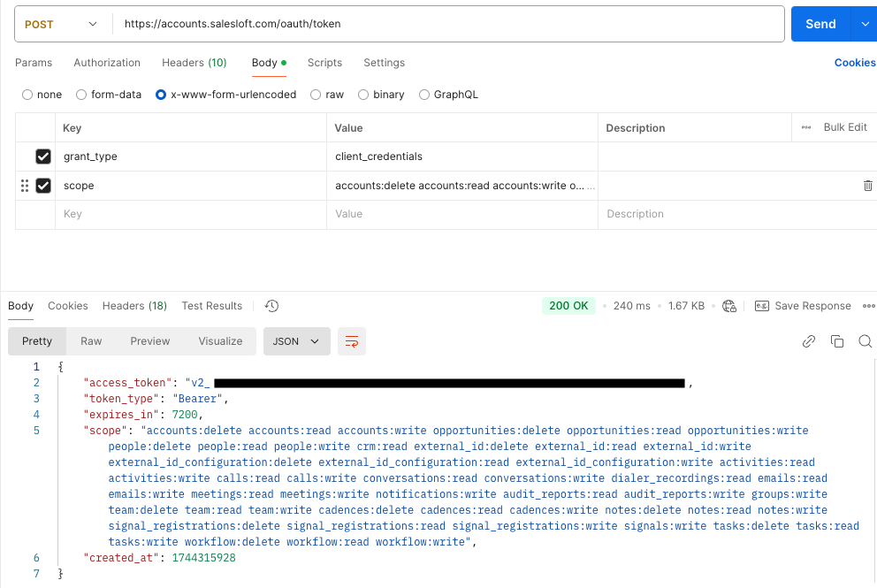
Task: Click the copy response body icon
Action: point(836,341)
